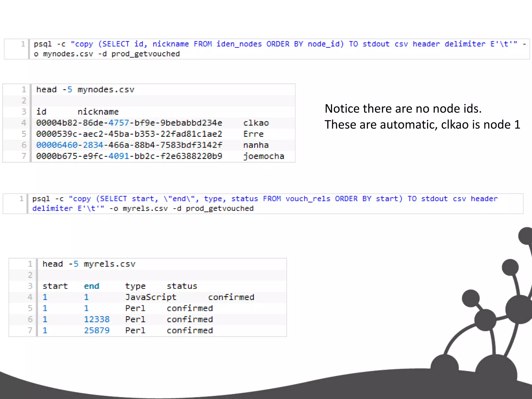Screen dimensions: 532x399
Task: Click the nickname clkao in mynodes output
Action: [256, 123]
